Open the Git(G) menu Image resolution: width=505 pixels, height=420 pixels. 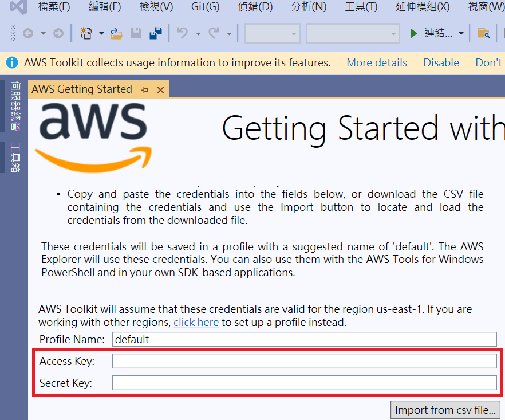pyautogui.click(x=205, y=6)
